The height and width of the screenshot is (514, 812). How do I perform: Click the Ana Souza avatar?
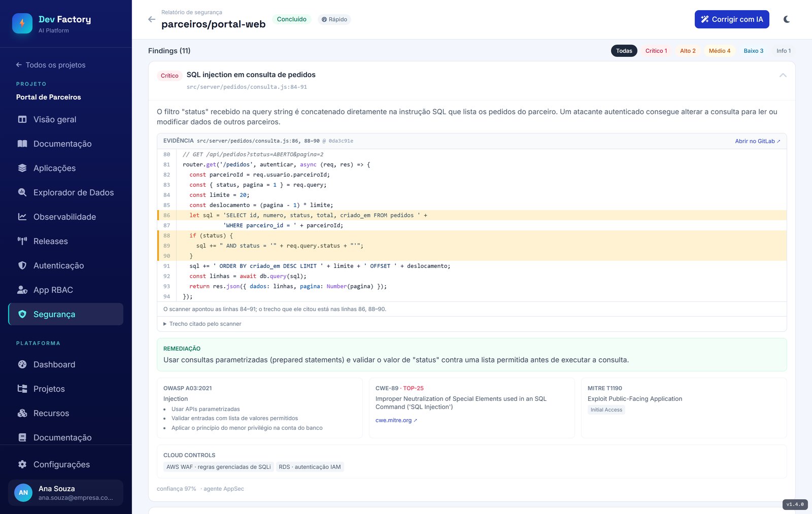click(x=23, y=493)
